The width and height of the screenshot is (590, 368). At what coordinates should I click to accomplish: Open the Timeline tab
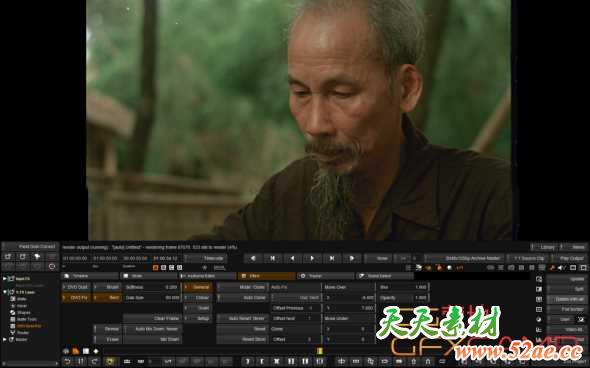(x=90, y=276)
